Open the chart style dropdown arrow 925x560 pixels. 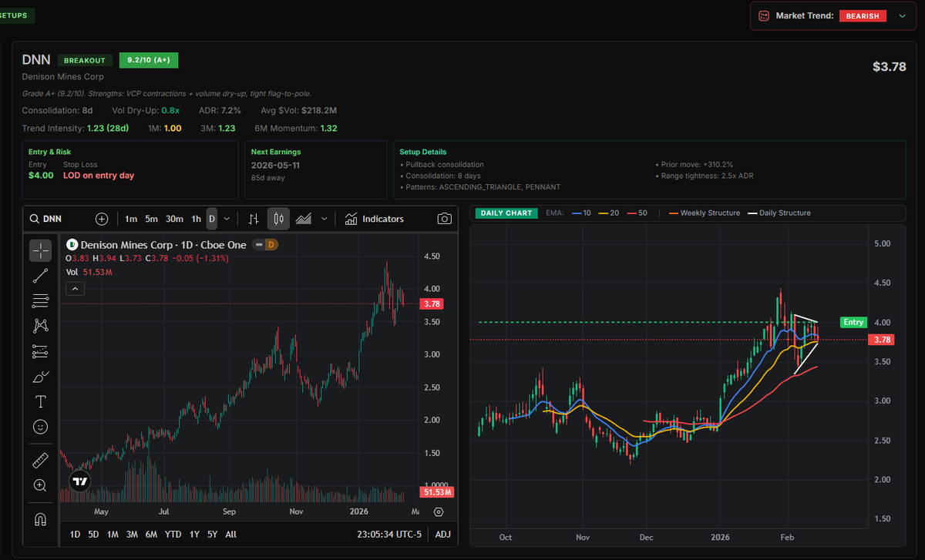pos(325,219)
